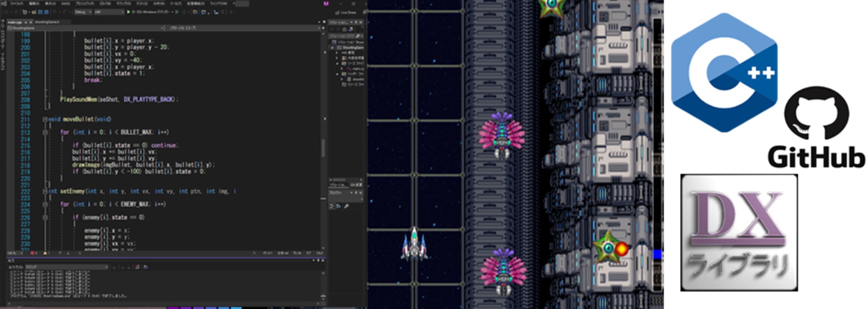The image size is (868, 309).
Task: Collapse the ShootingGame project tree node
Action: click(x=332, y=47)
